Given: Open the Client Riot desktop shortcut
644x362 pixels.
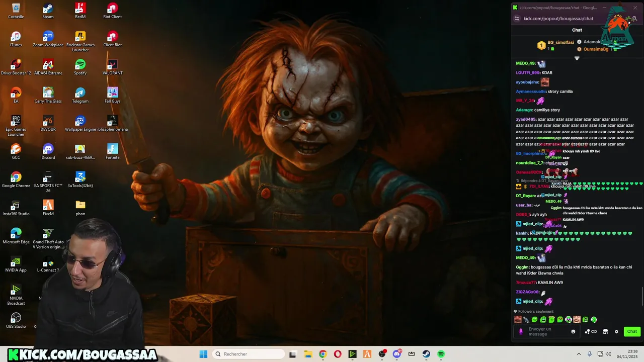Looking at the screenshot, I should [x=112, y=39].
